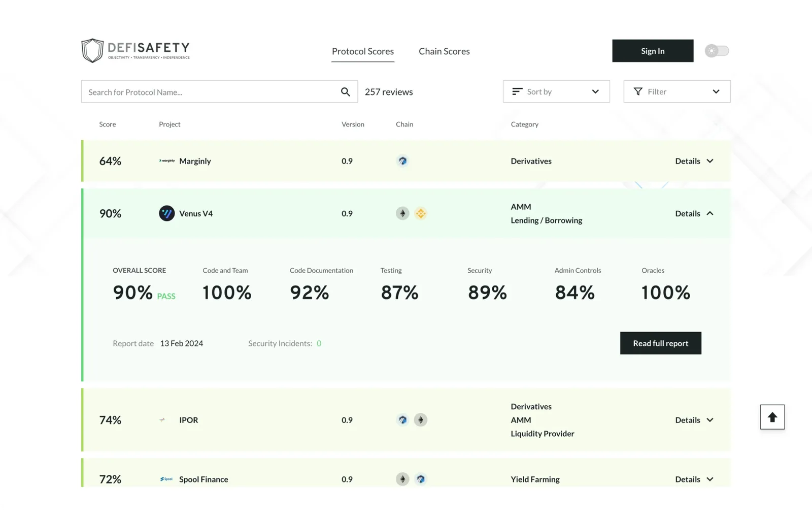This screenshot has height=518, width=812.
Task: Click the Score column header
Action: tap(108, 124)
